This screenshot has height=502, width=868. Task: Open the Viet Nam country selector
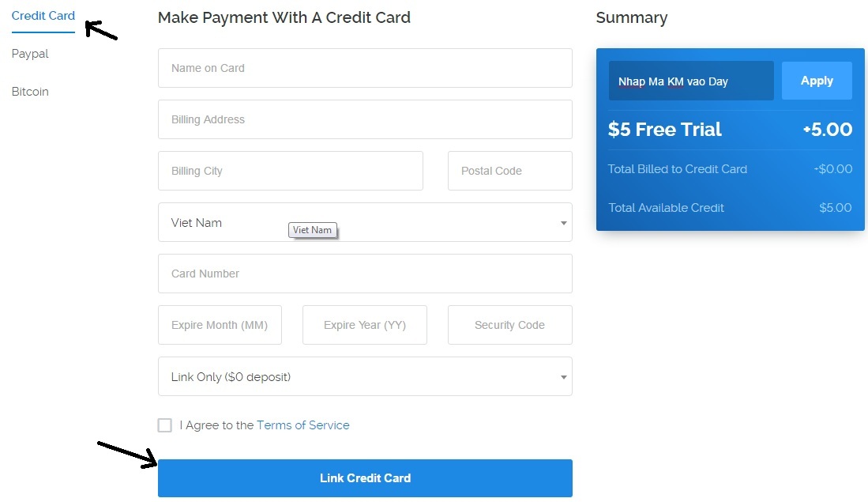[x=364, y=222]
